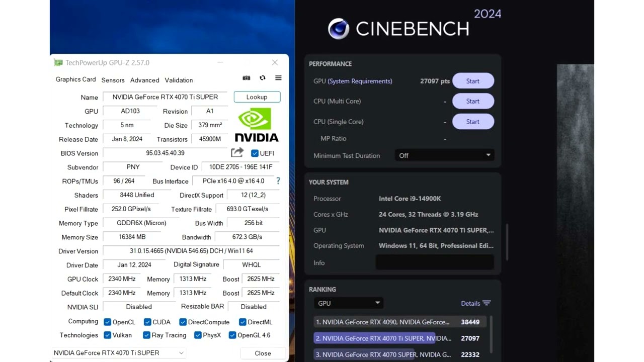
Task: Toggle the CUDA checkbox
Action: coord(147,322)
